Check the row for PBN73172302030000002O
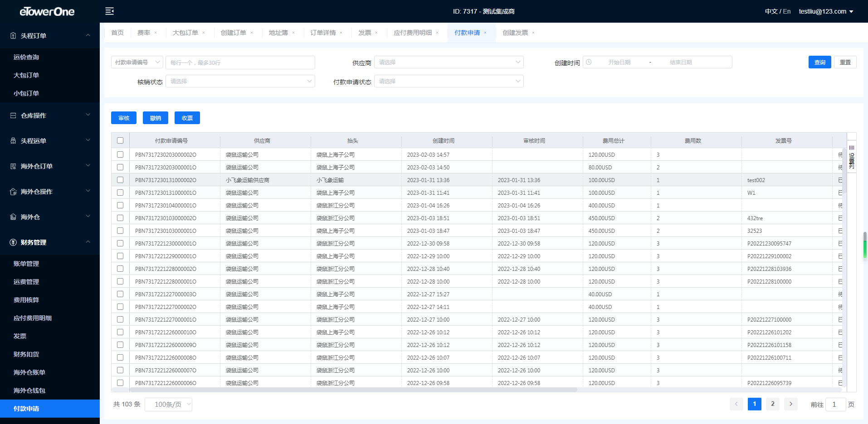This screenshot has height=424, width=868. [120, 154]
